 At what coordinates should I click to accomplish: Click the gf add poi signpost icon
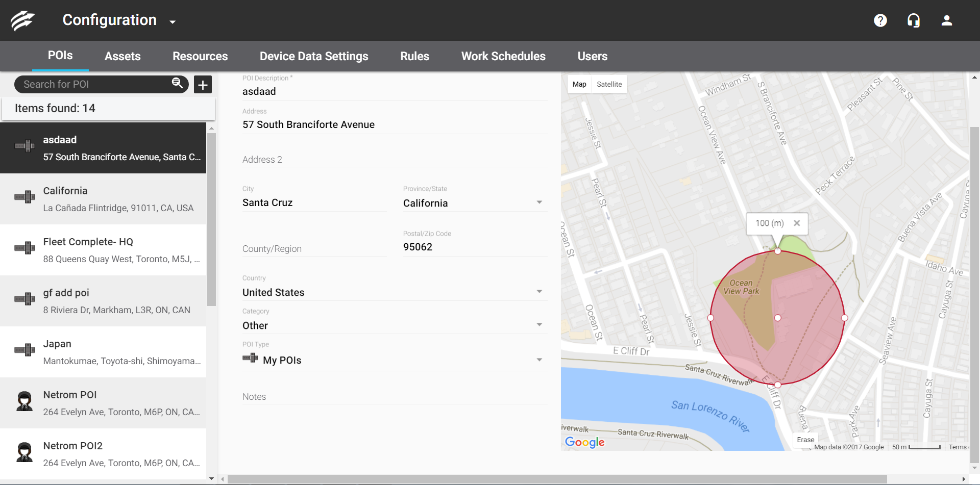click(24, 299)
